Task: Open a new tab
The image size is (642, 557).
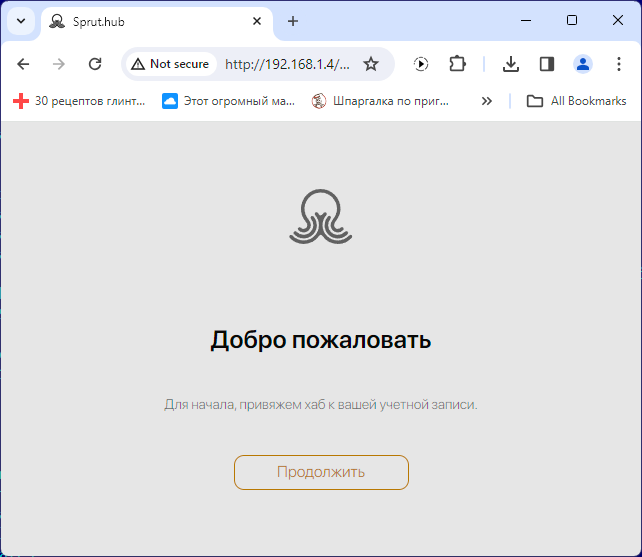Action: click(293, 21)
